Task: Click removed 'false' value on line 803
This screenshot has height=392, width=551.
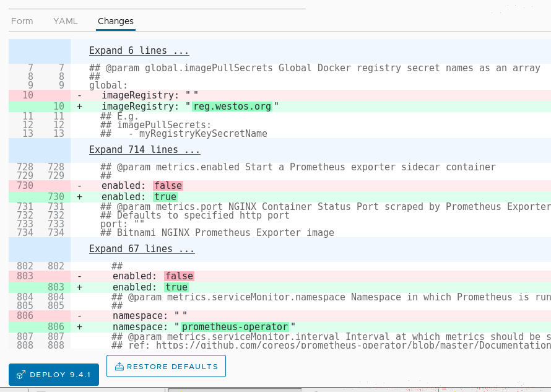Action: [x=179, y=276]
